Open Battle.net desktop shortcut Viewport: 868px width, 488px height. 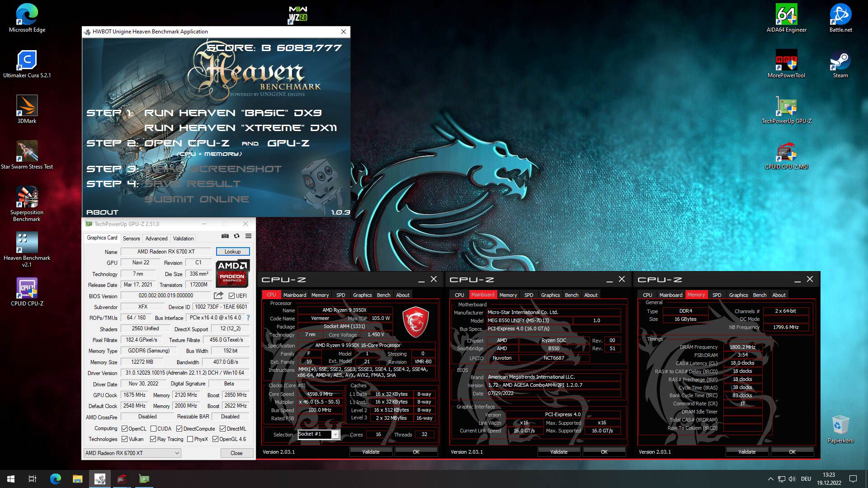[x=840, y=19]
